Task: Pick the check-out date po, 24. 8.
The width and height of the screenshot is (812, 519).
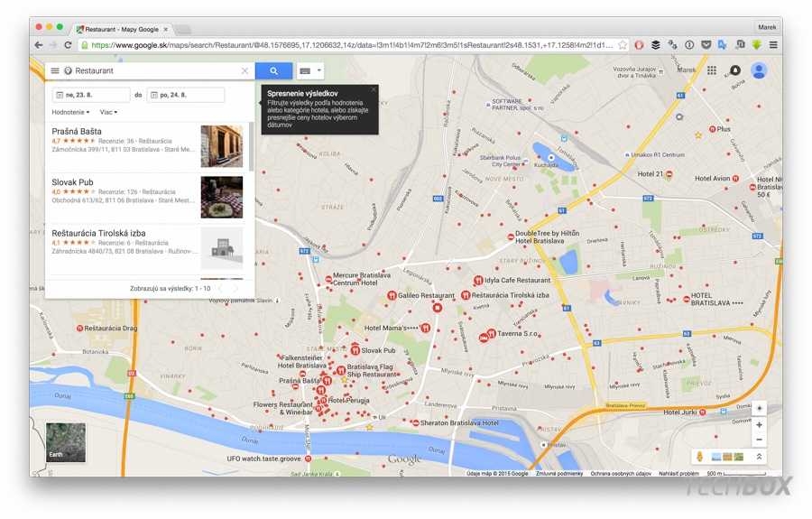Action: [x=185, y=95]
